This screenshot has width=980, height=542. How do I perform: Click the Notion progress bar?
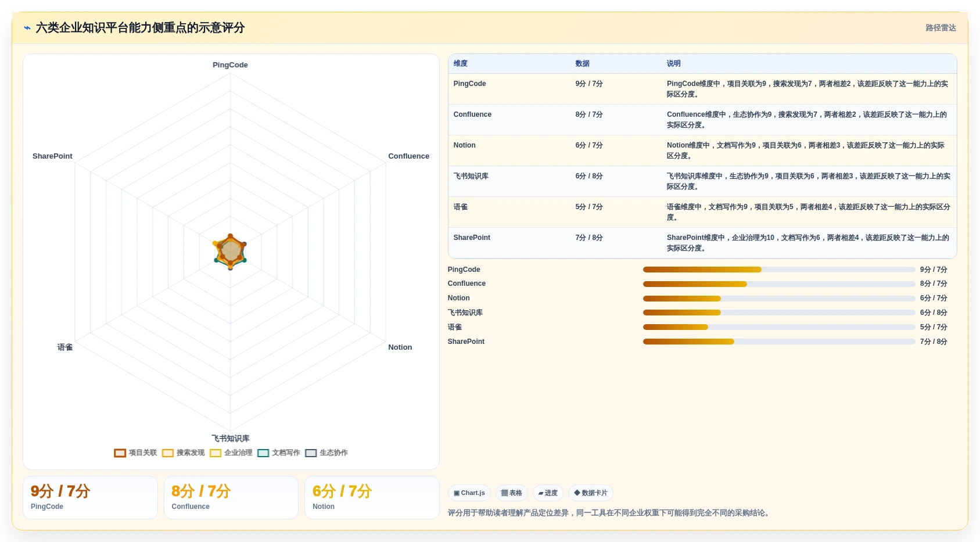[x=779, y=299]
